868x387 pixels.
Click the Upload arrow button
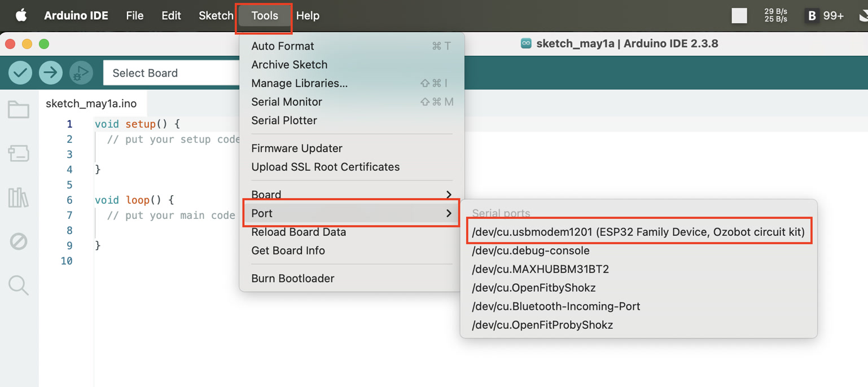(x=51, y=73)
